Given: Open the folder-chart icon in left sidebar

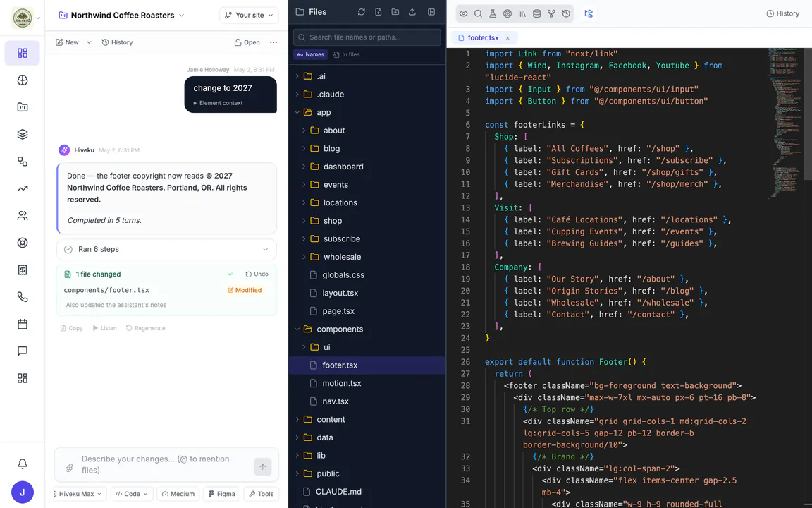Looking at the screenshot, I should click(x=23, y=107).
